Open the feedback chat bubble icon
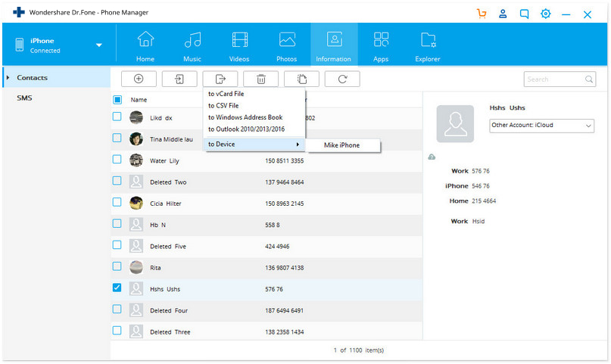Image resolution: width=611 pixels, height=364 pixels. tap(524, 14)
